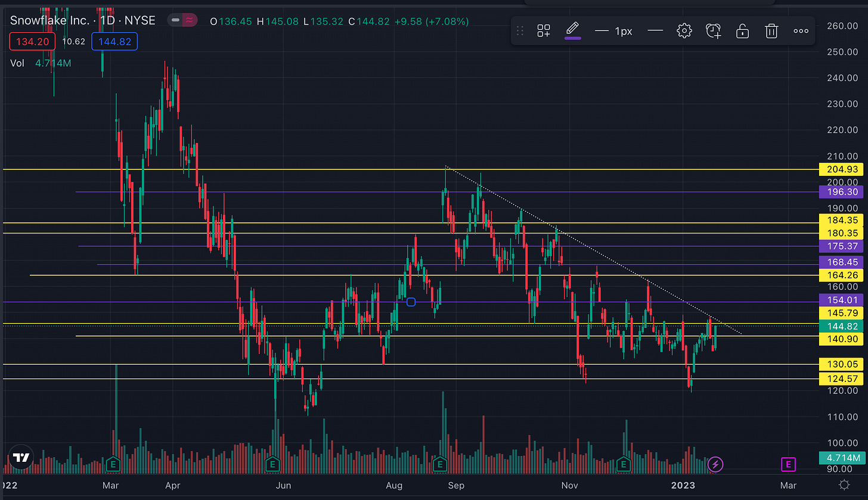The image size is (868, 500).
Task: Click the Sep label on time axis
Action: (x=456, y=485)
